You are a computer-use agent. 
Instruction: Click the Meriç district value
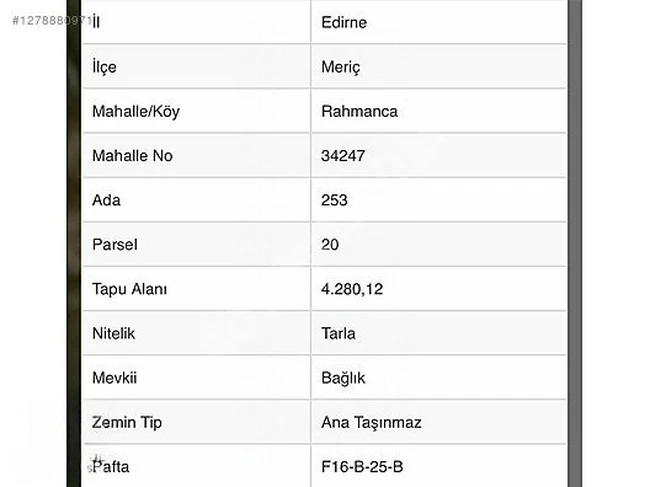[340, 67]
